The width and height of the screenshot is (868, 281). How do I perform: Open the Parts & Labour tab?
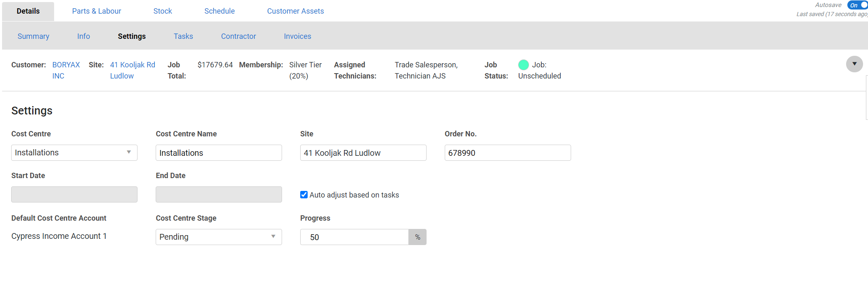click(97, 11)
